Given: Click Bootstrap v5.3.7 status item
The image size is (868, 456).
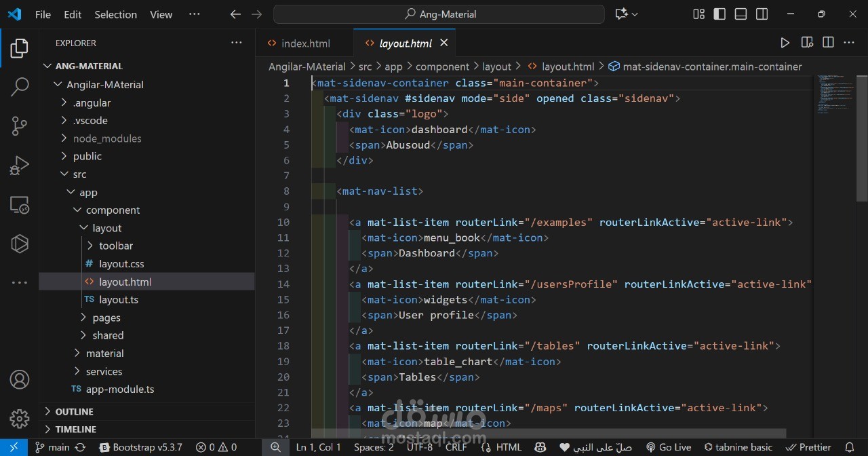Looking at the screenshot, I should coord(141,447).
